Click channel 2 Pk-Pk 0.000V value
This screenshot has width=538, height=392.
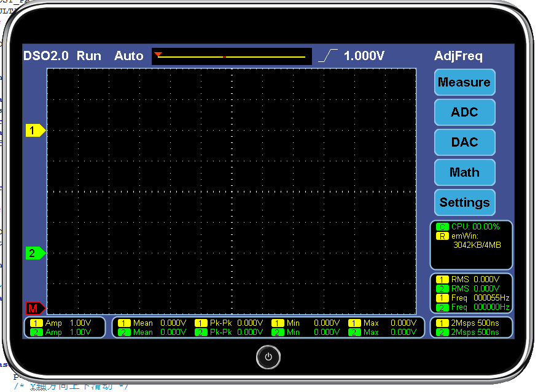[x=236, y=332]
